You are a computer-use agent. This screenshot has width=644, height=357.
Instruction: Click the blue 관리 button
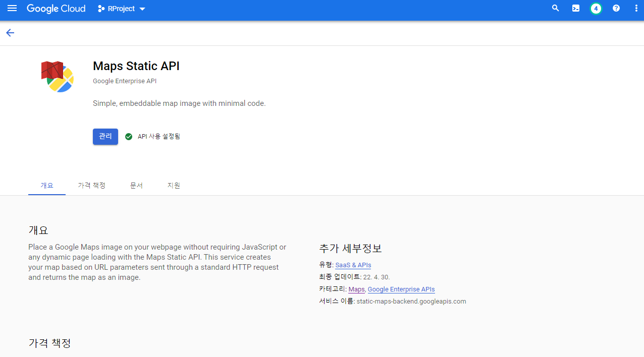tap(105, 137)
